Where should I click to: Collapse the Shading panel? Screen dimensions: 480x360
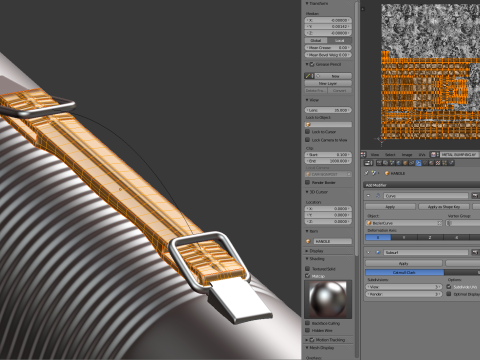(307, 258)
